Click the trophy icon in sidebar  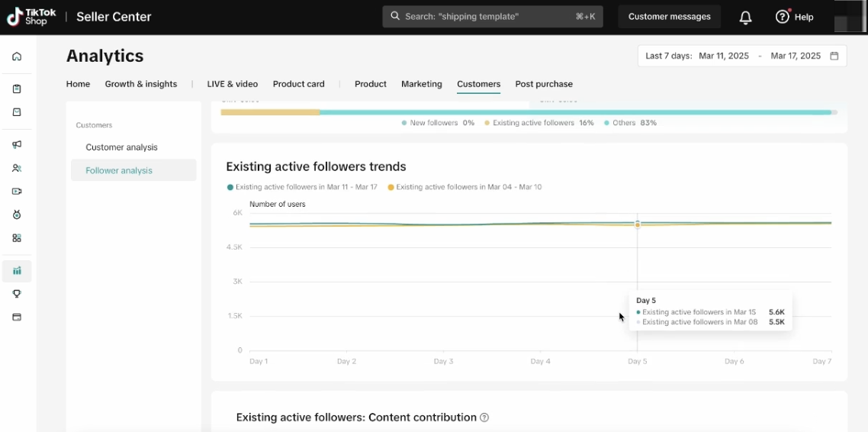coord(17,294)
